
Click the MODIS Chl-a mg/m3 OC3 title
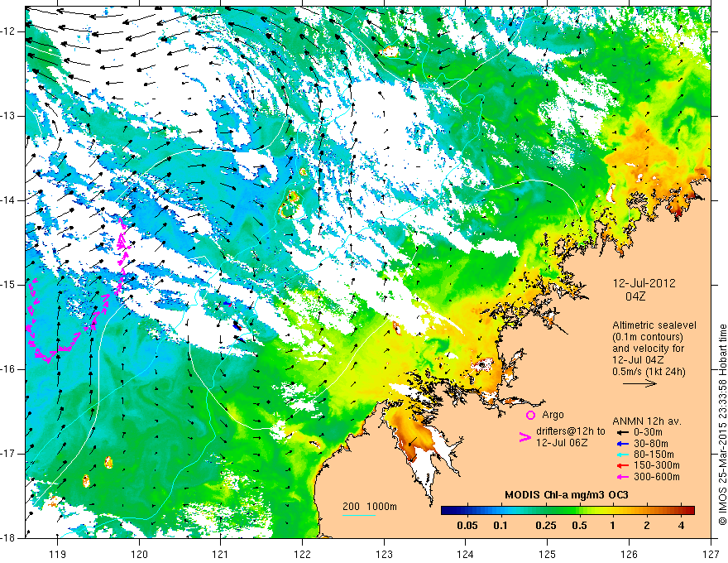566,496
